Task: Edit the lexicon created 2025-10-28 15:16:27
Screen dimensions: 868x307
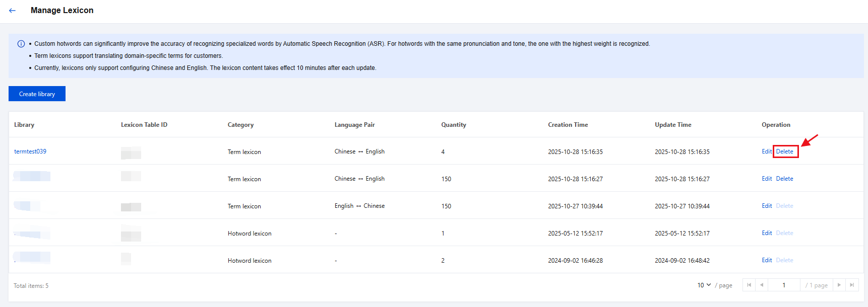Action: pos(766,179)
